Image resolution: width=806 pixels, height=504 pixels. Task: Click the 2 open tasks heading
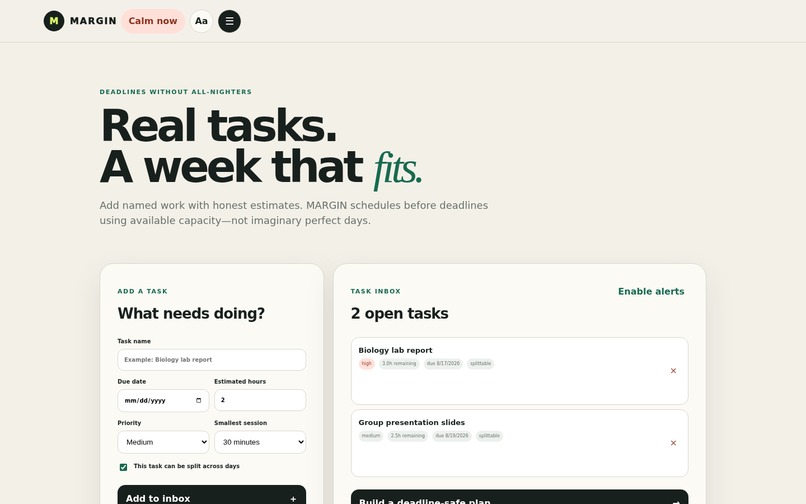pyautogui.click(x=399, y=314)
